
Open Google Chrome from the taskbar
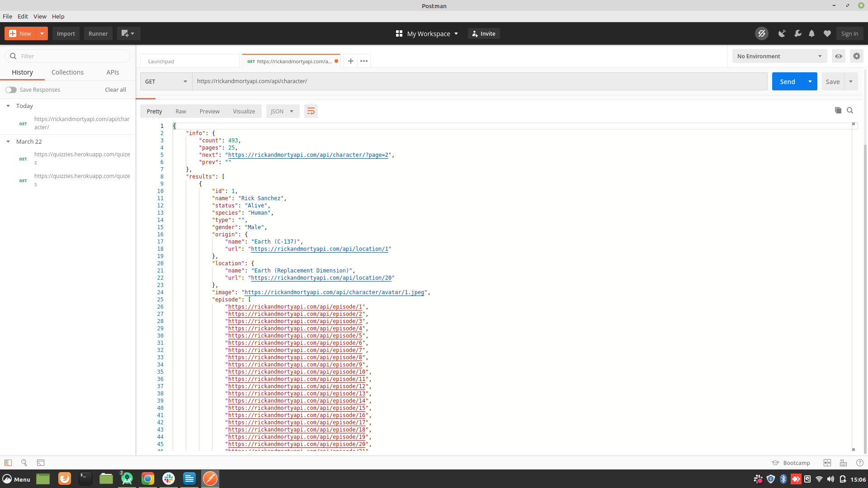coord(148,479)
